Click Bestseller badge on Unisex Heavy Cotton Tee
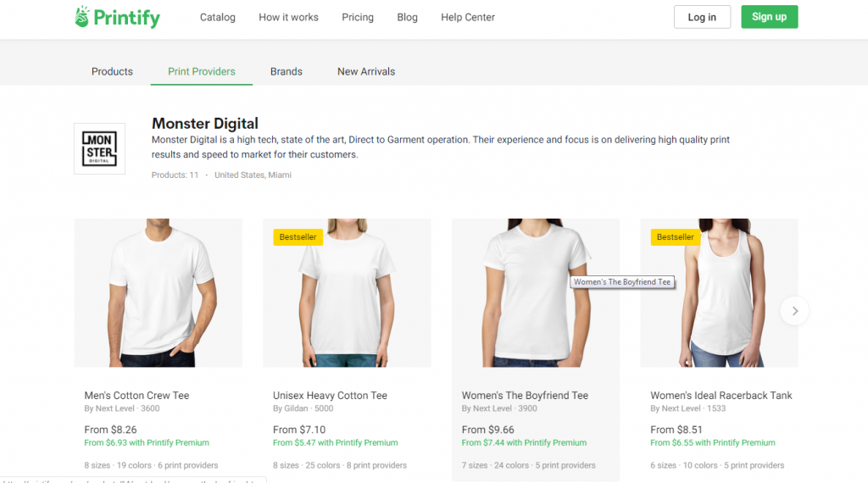 click(298, 237)
